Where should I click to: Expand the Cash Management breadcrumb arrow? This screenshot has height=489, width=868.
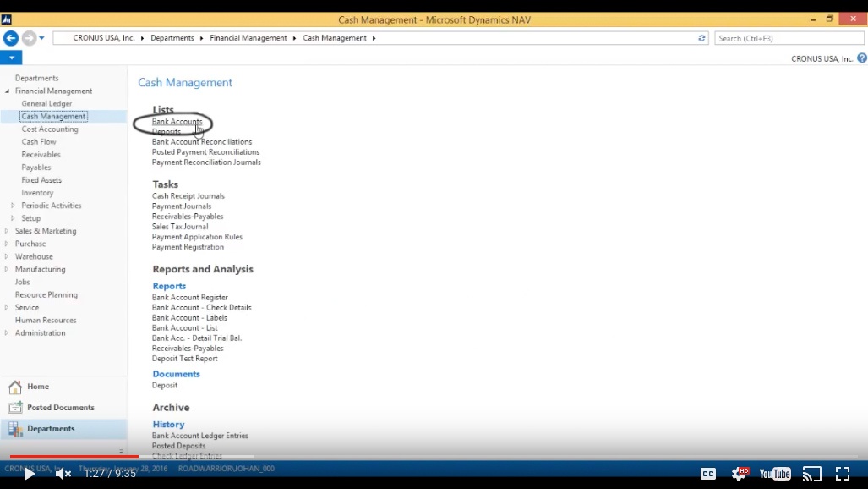[374, 38]
